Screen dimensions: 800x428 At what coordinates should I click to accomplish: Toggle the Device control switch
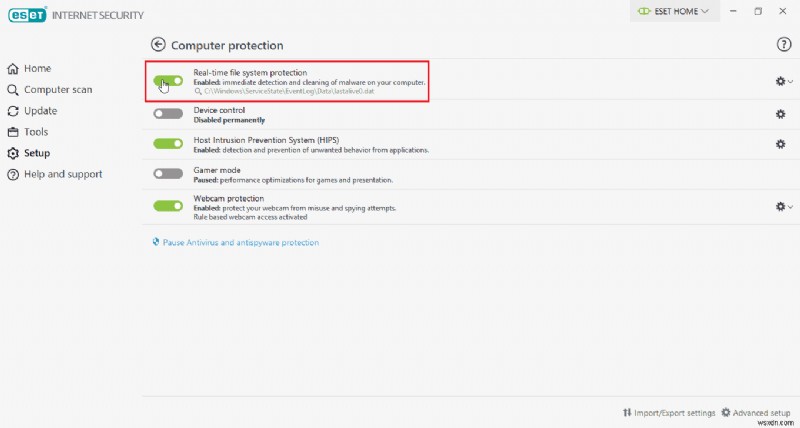click(168, 114)
